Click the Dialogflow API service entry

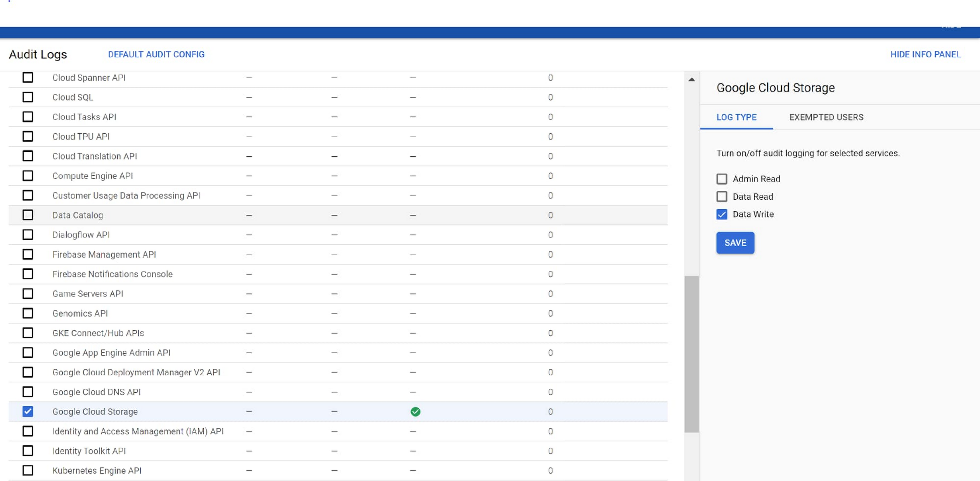coord(80,234)
